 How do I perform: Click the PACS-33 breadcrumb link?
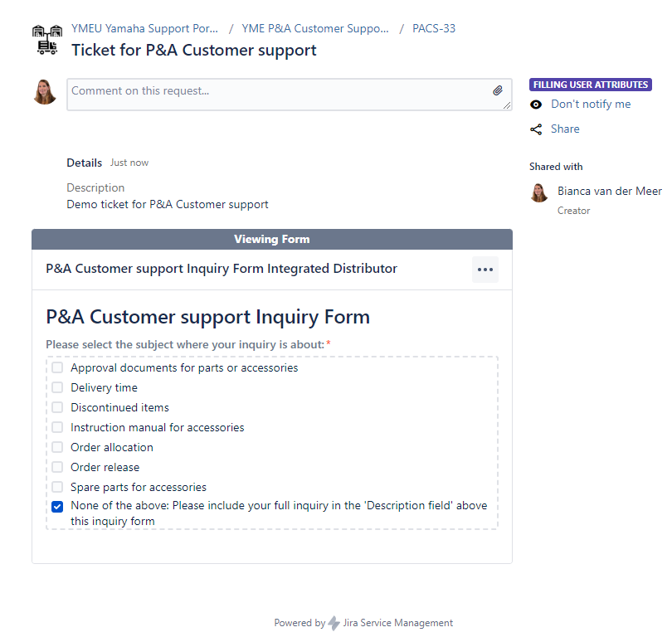pos(434,28)
